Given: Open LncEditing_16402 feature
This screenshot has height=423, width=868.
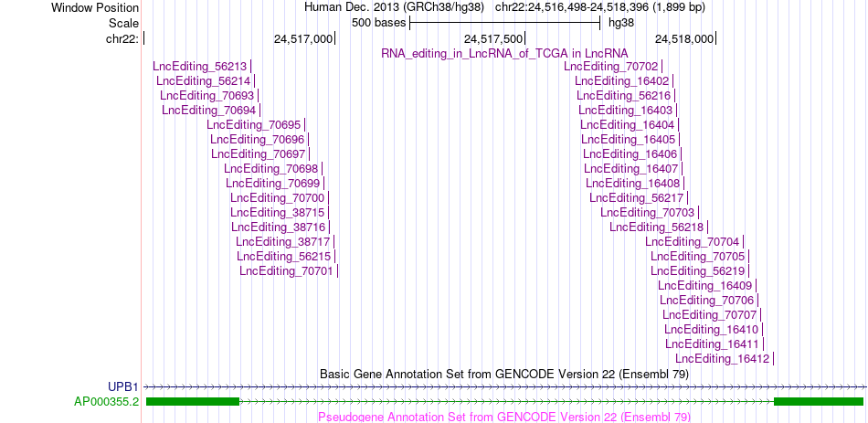Looking at the screenshot, I should [x=622, y=80].
